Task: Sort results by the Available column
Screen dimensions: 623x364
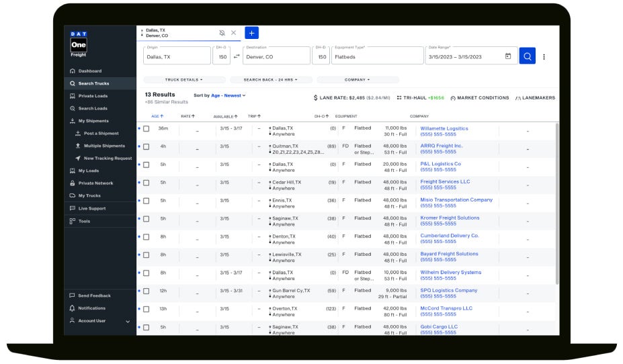Action: click(x=225, y=116)
